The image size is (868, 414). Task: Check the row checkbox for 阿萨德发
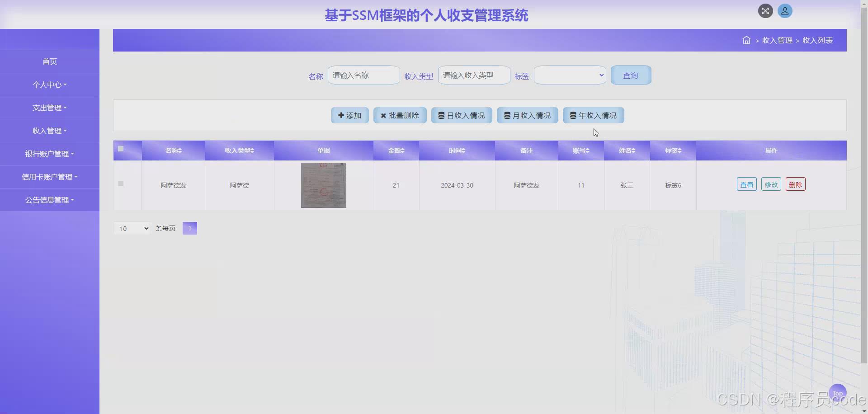[120, 183]
